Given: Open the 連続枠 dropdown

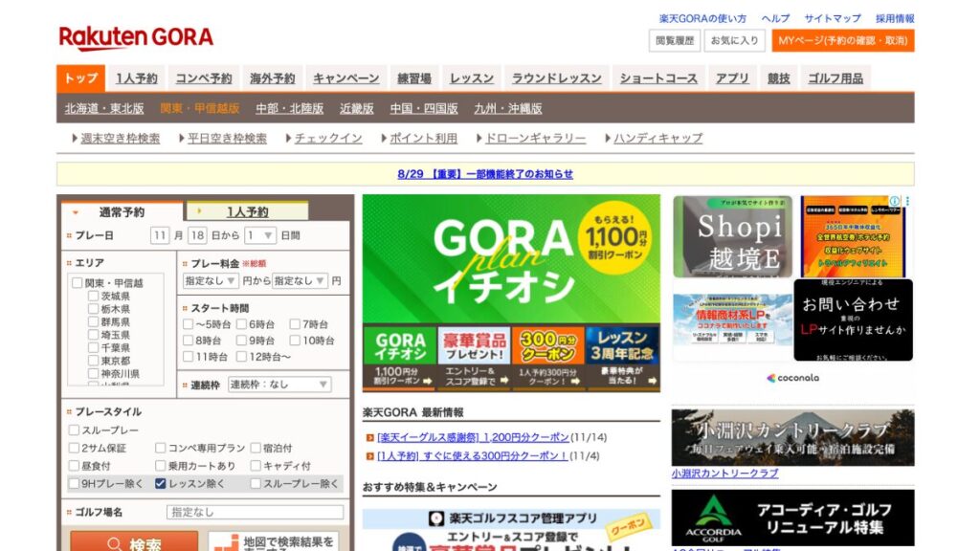Looking at the screenshot, I should (278, 385).
